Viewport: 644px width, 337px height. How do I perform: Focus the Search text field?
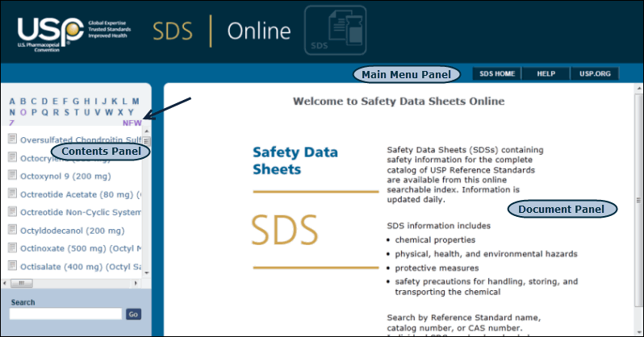pyautogui.click(x=65, y=314)
